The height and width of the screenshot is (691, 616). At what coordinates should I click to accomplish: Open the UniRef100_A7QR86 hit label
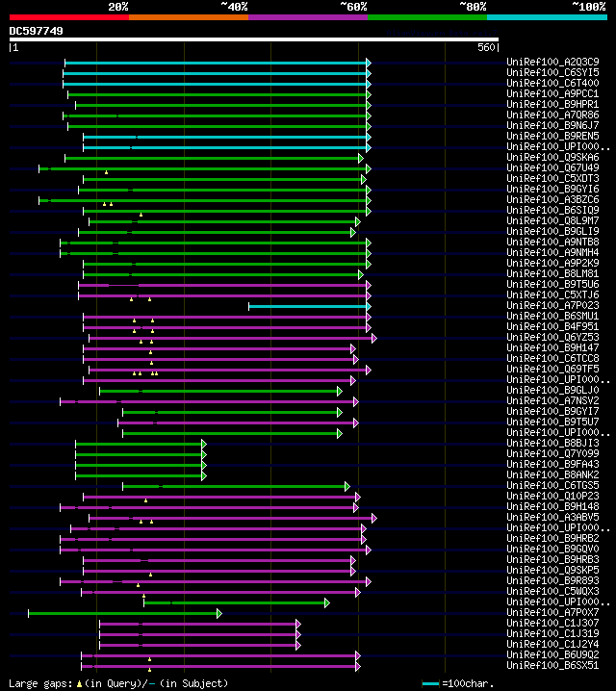[x=552, y=115]
